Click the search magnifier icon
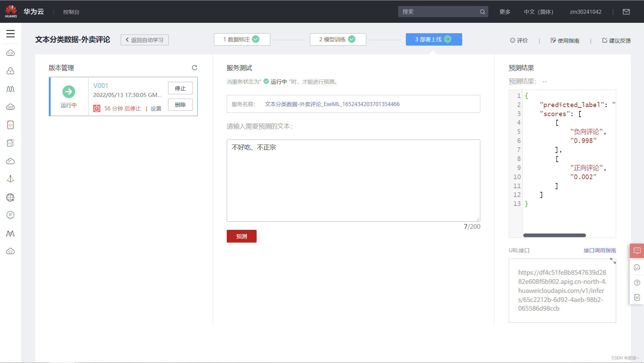The height and width of the screenshot is (363, 644). (x=482, y=12)
